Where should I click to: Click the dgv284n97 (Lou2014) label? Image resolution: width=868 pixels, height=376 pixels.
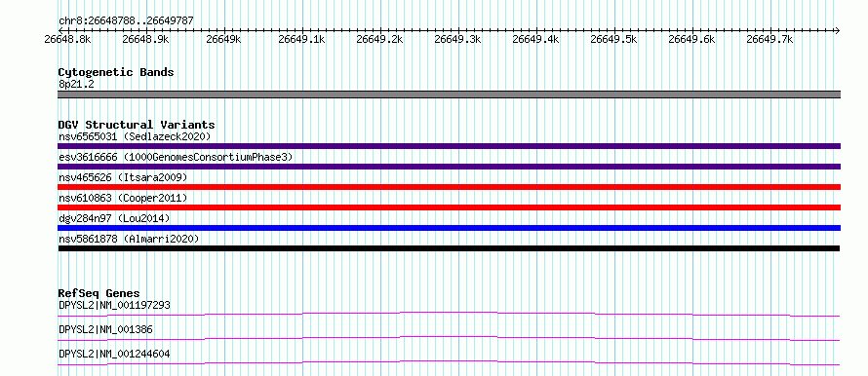point(114,218)
